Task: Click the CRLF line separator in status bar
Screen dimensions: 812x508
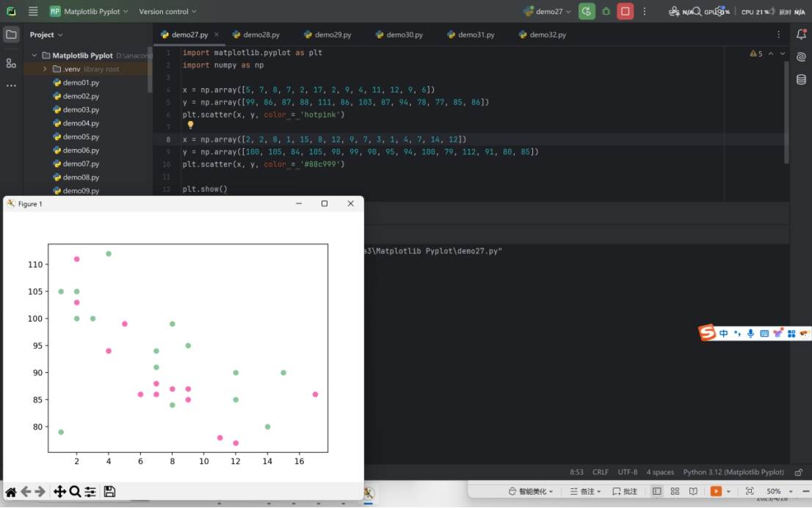Action: coord(601,472)
